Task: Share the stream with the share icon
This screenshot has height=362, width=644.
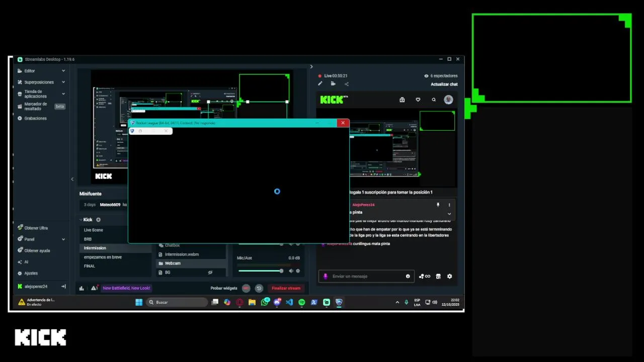Action: [346, 84]
